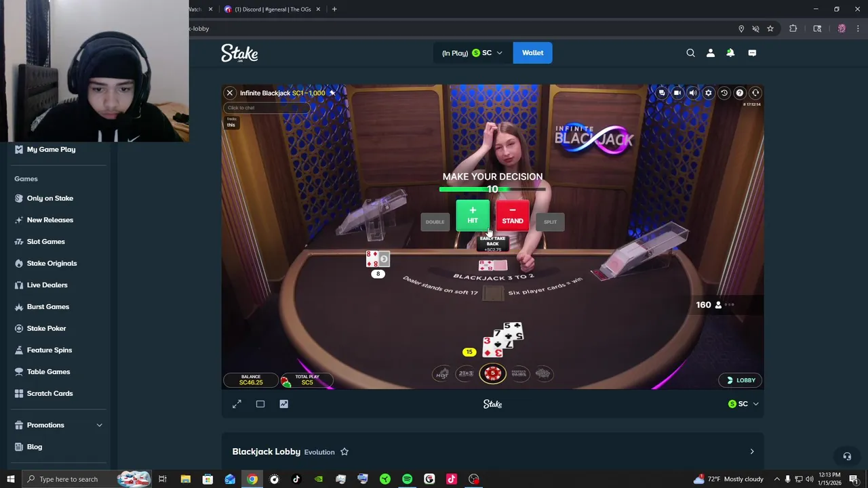
Task: Favorite Blackjack Lobby with star icon
Action: point(344,452)
